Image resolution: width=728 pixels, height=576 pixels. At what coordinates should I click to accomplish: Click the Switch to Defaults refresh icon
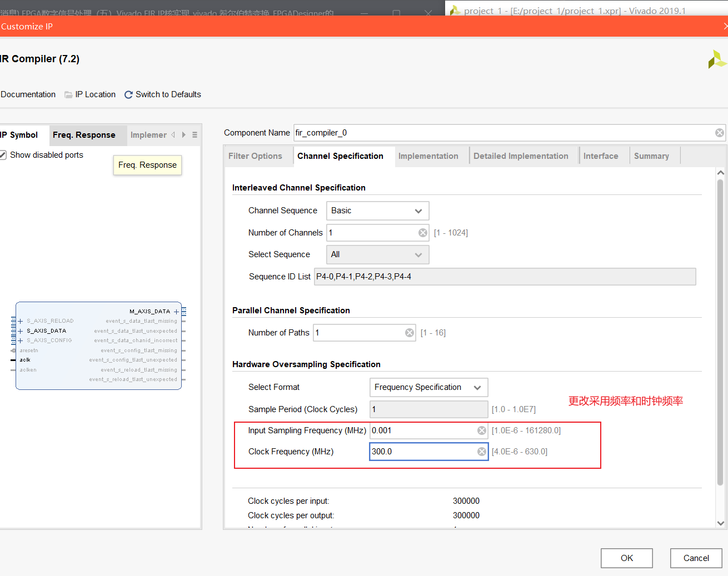point(128,94)
